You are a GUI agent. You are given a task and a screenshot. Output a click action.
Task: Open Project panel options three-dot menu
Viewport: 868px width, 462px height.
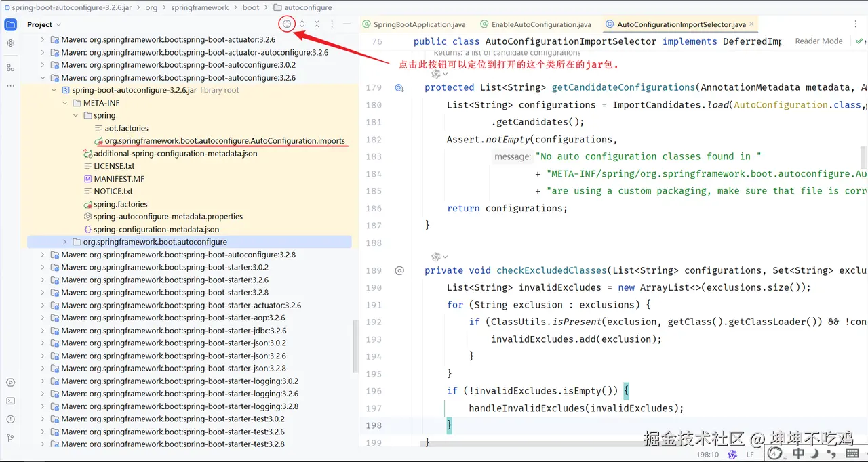point(332,24)
